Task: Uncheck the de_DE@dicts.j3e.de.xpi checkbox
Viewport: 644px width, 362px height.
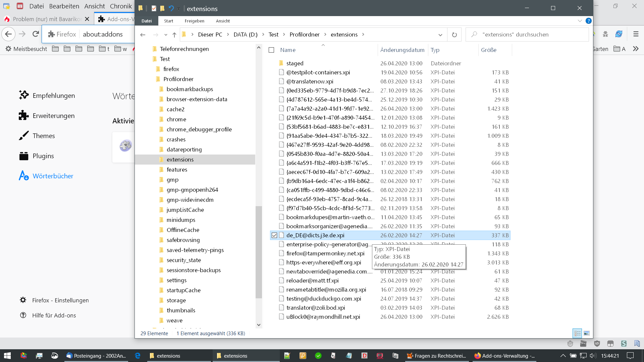Action: [x=274, y=235]
